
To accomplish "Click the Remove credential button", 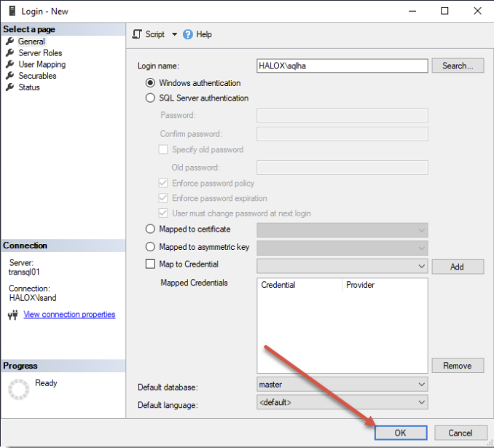I will pyautogui.click(x=458, y=366).
